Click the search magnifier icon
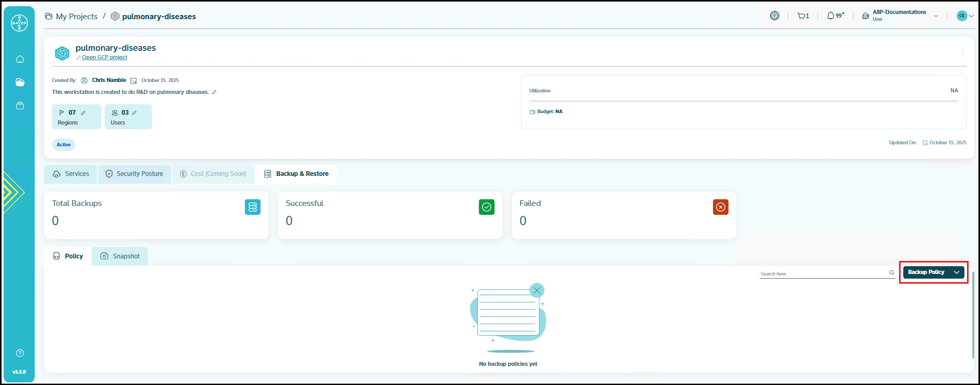This screenshot has width=980, height=385. 892,272
